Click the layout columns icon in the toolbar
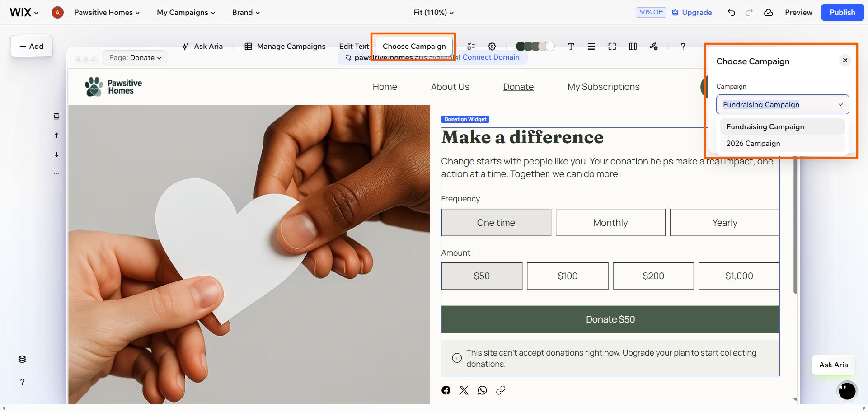868x412 pixels. tap(633, 46)
